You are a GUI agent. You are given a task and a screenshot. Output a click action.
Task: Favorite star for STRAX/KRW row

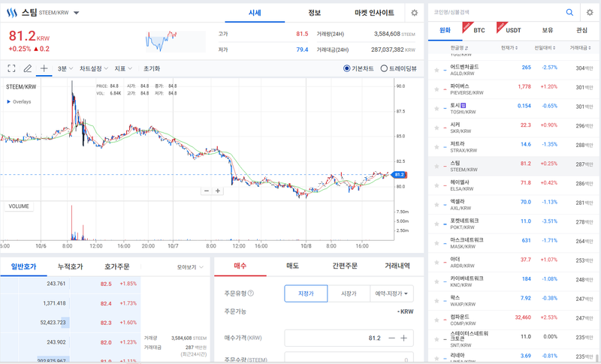436,147
